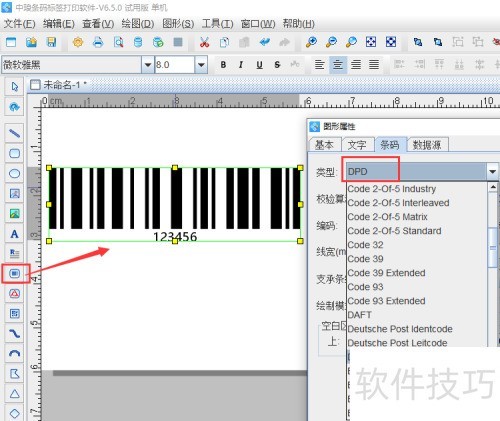Click the Undo arrow icon
The image size is (500, 421).
click(265, 42)
